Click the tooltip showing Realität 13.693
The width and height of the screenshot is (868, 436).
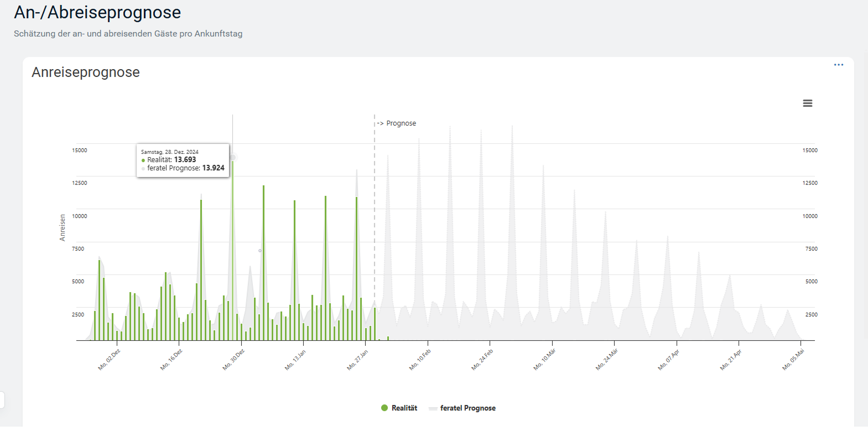point(183,160)
